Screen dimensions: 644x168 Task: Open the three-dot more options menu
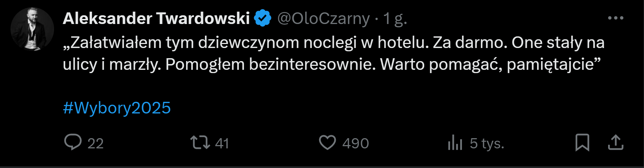[615, 18]
